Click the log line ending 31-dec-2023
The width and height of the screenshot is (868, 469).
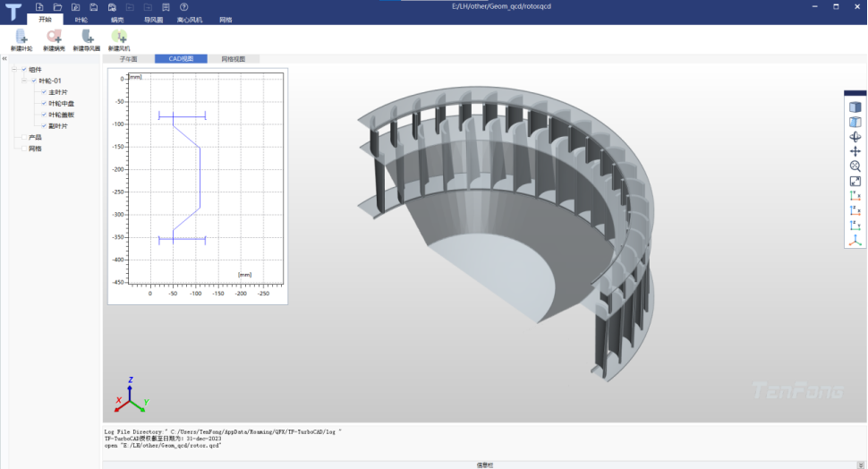click(163, 438)
